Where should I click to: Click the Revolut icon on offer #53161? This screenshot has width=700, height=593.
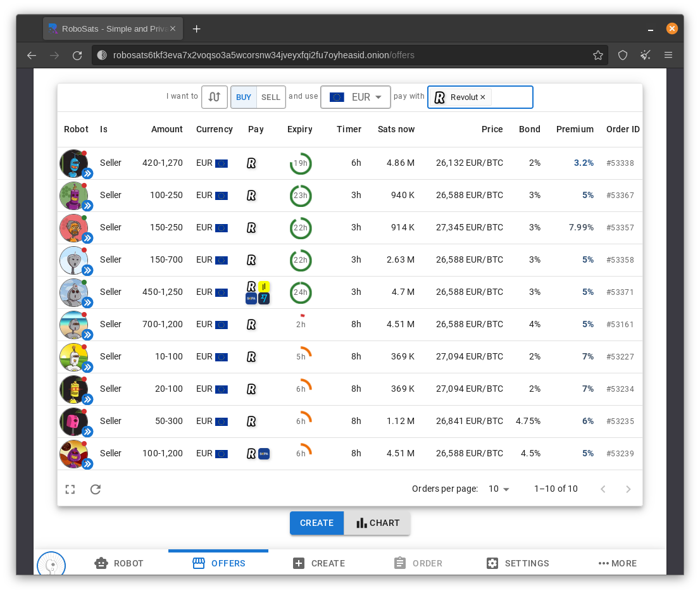click(251, 324)
